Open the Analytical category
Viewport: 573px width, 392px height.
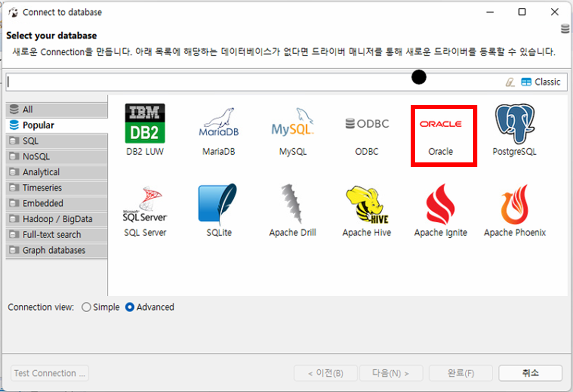[x=57, y=172]
